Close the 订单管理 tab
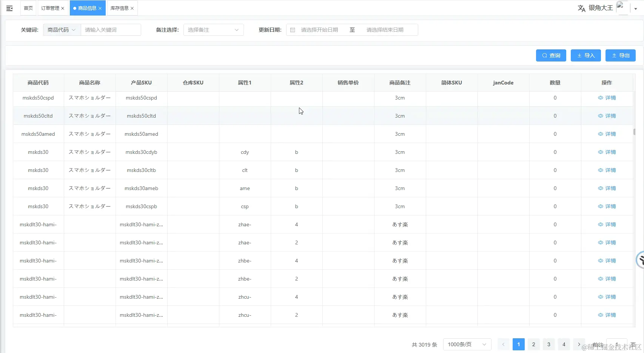Screen dimensions: 644x353 click(63, 8)
